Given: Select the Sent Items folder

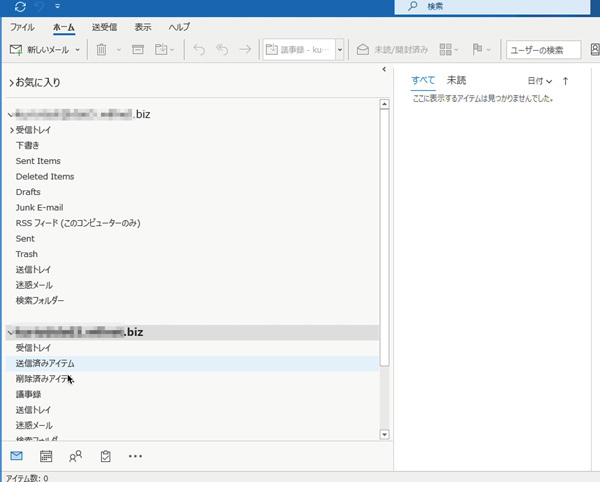Looking at the screenshot, I should pyautogui.click(x=38, y=161).
